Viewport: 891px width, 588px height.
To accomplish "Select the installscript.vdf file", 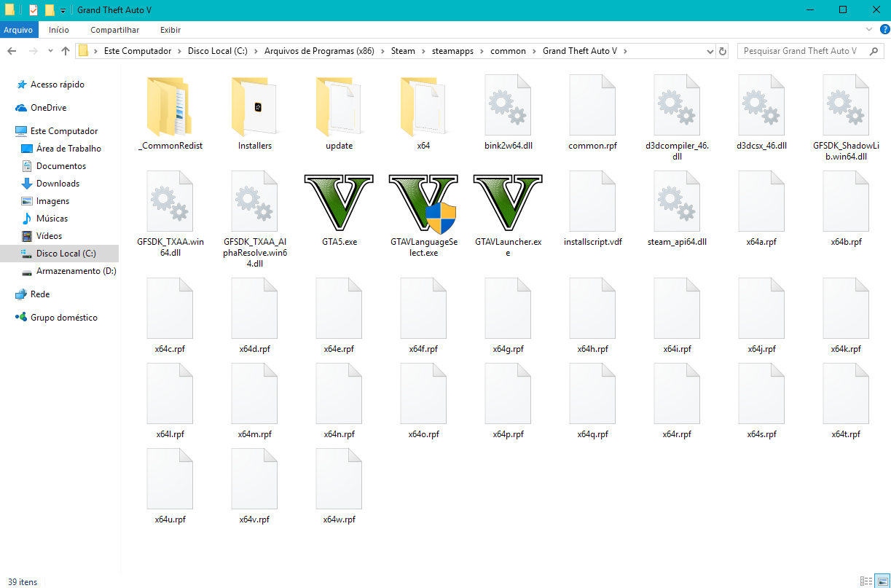I will point(592,200).
